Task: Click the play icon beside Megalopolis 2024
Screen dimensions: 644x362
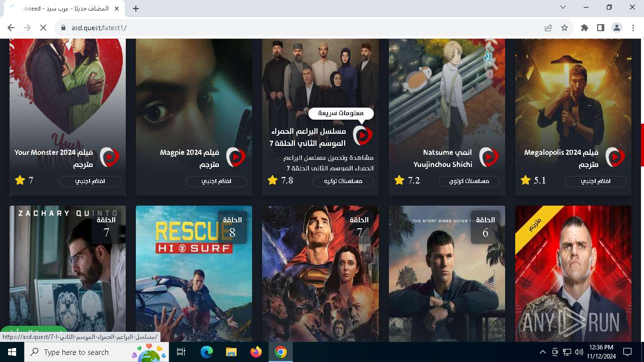Action: [x=615, y=157]
